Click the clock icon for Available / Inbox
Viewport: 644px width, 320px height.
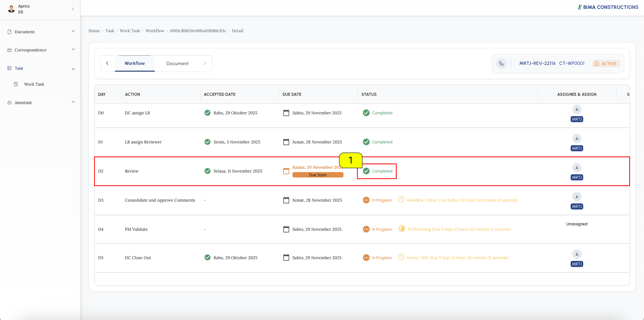(401, 199)
